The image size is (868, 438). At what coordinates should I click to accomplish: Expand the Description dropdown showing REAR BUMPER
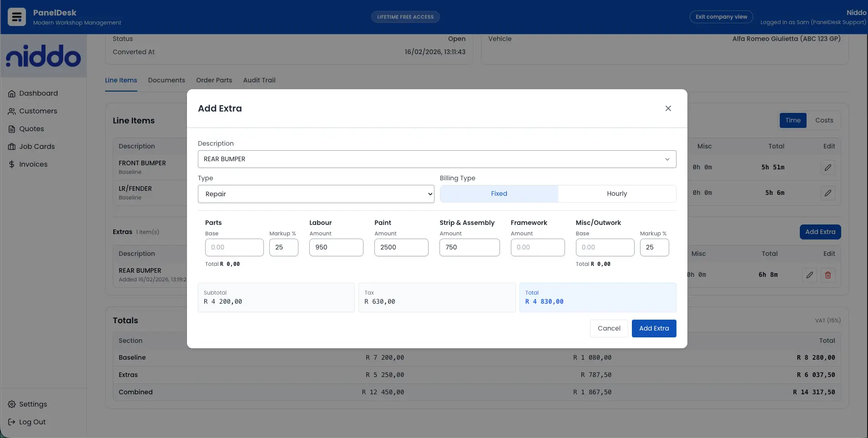click(437, 159)
